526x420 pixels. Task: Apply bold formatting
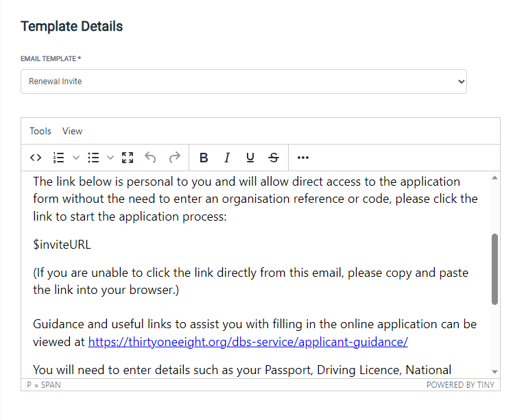204,158
